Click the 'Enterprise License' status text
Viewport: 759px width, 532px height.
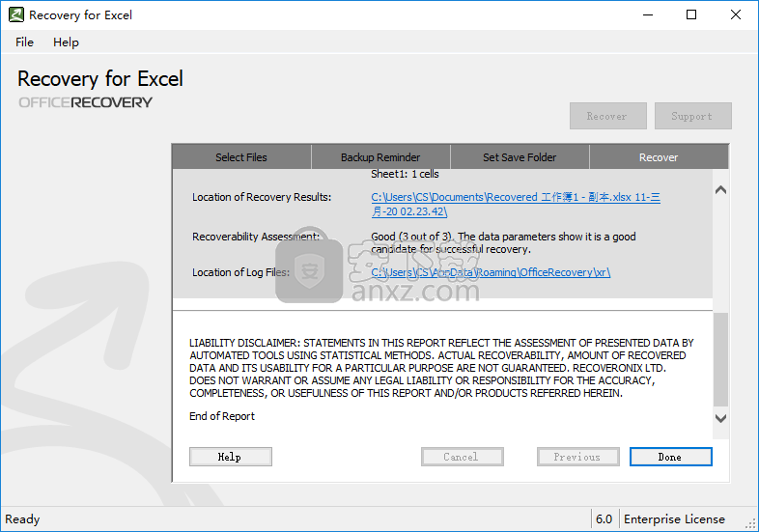point(674,518)
